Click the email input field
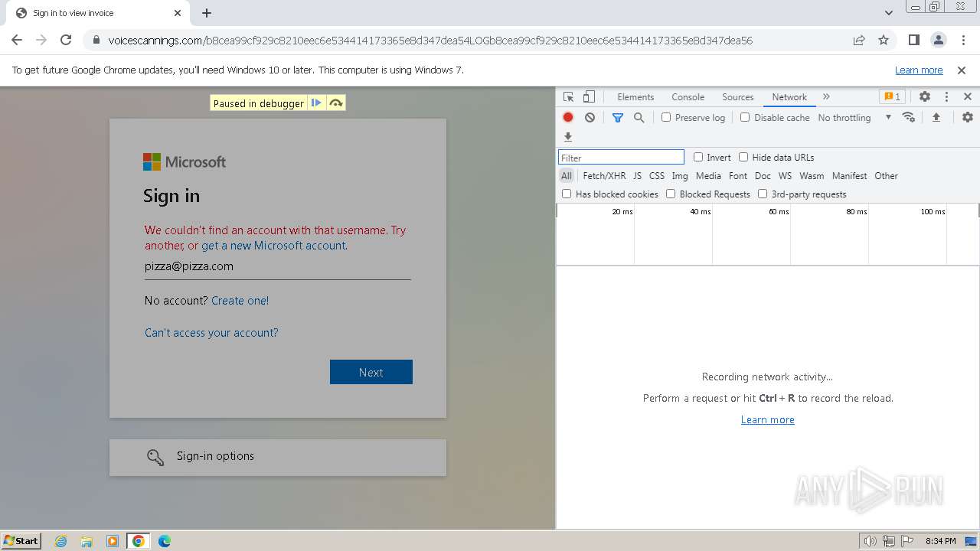This screenshot has height=551, width=980. point(278,266)
